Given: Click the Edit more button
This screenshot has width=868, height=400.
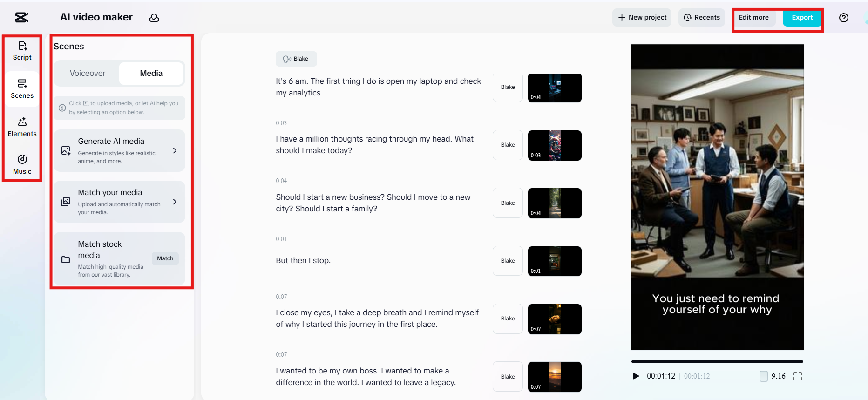Looking at the screenshot, I should (x=754, y=18).
